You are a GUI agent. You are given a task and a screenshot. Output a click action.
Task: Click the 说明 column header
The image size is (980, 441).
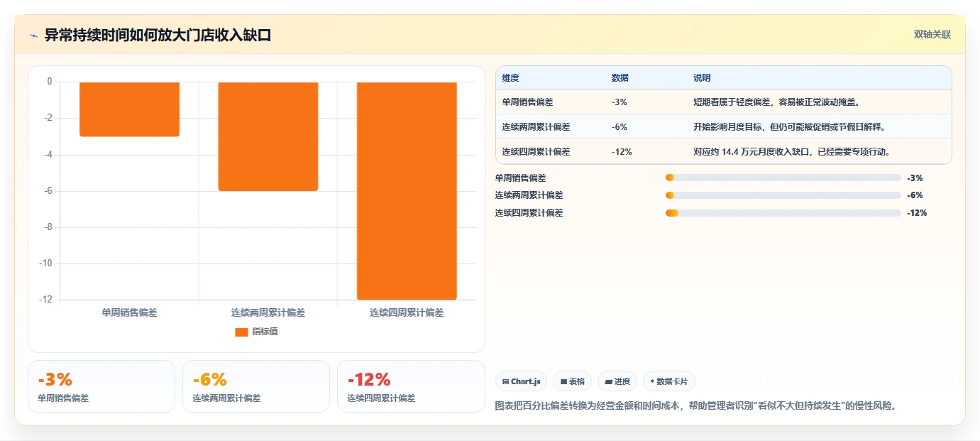[x=702, y=78]
